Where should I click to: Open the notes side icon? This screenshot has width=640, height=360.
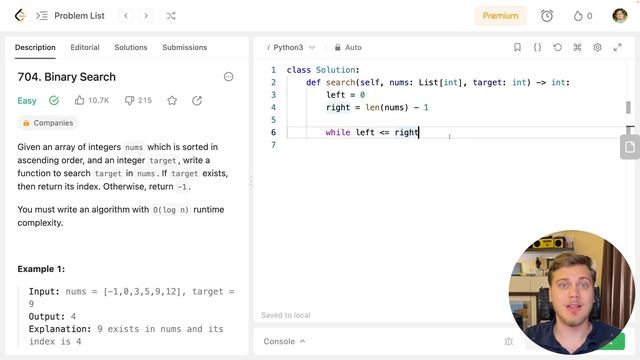[629, 147]
